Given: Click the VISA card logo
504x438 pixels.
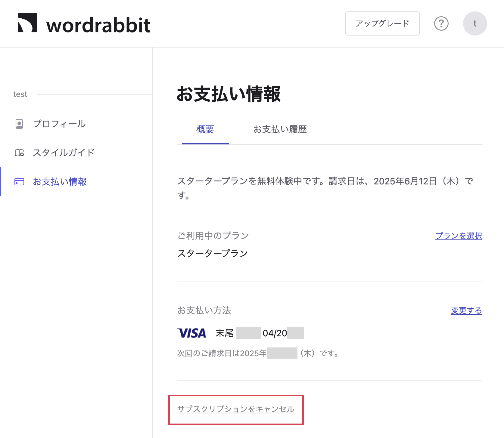Looking at the screenshot, I should (191, 333).
